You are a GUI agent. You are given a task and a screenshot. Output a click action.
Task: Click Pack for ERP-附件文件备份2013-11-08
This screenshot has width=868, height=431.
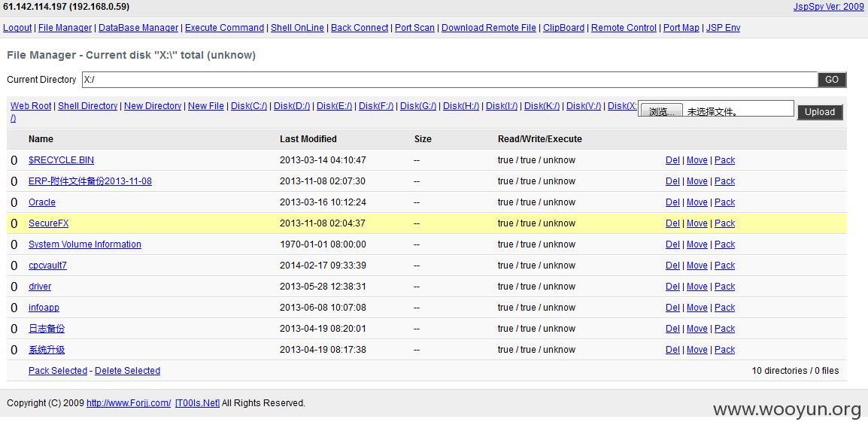(724, 181)
